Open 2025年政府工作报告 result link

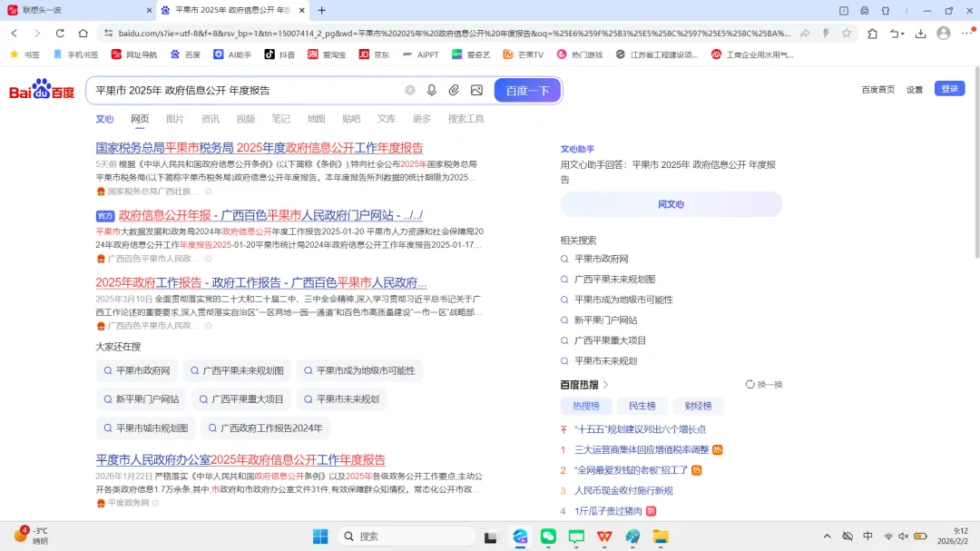pos(261,282)
